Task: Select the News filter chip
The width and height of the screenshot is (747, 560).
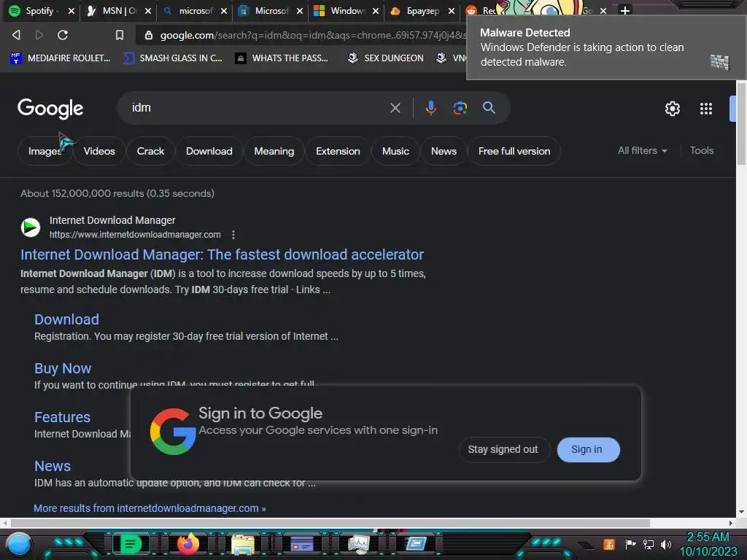Action: (x=444, y=151)
